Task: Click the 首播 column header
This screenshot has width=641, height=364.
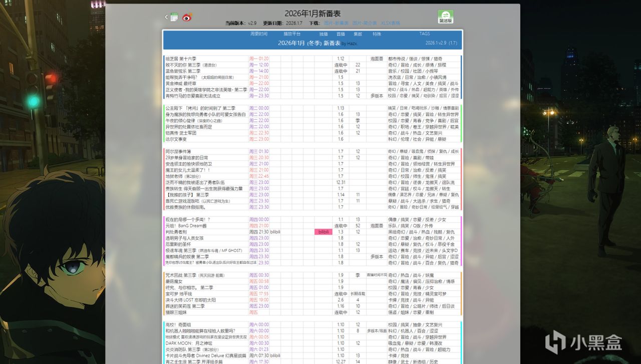Action: 341,34
